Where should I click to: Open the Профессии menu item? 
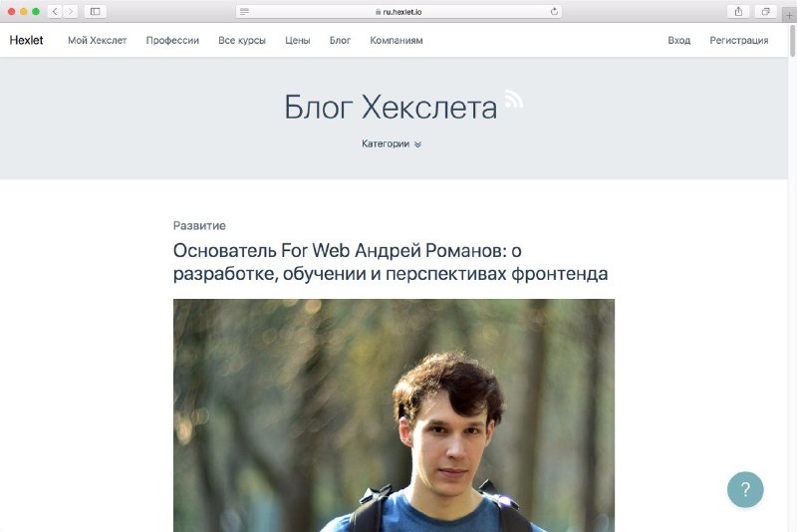tap(172, 40)
